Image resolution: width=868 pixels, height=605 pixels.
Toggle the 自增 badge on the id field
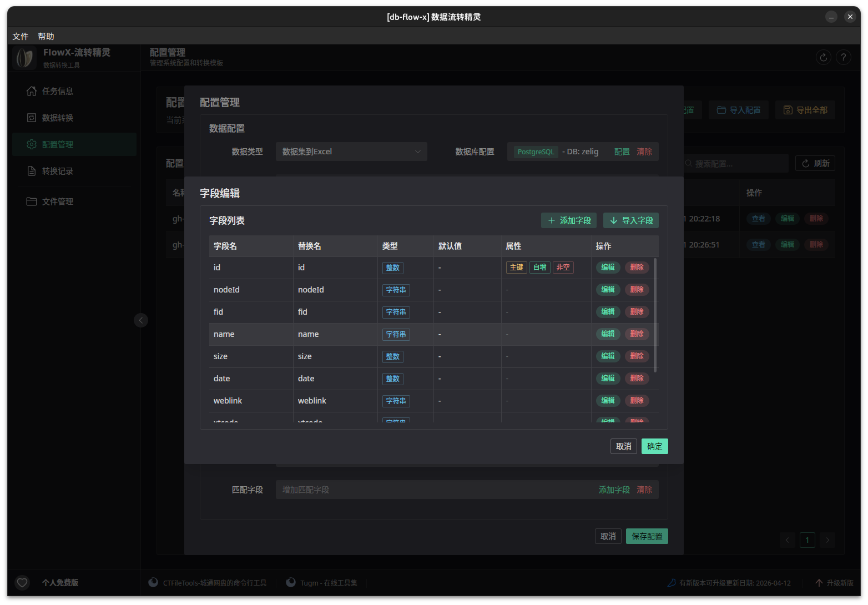pyautogui.click(x=539, y=267)
